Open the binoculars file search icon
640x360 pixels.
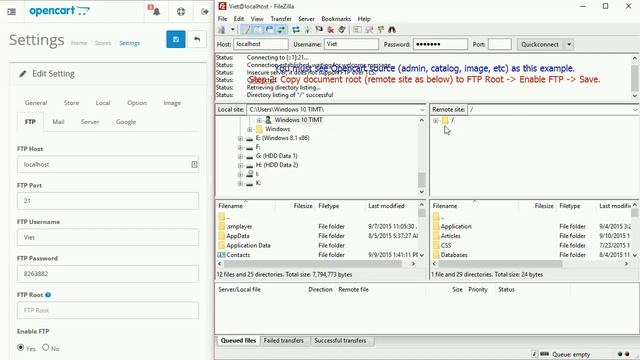[x=392, y=30]
